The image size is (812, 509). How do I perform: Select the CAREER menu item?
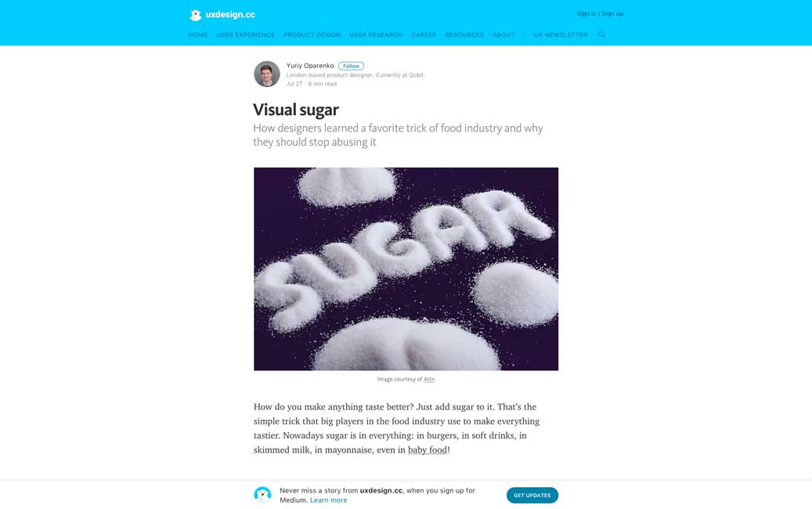coord(424,35)
